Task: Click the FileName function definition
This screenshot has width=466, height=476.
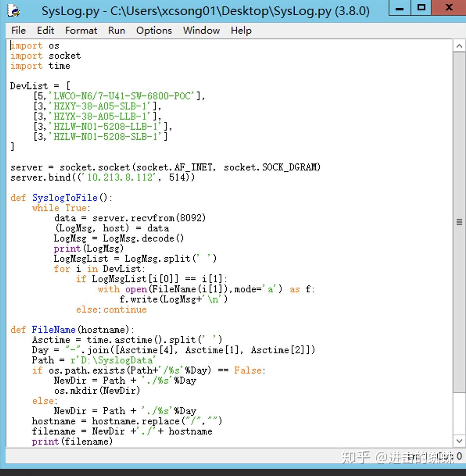Action: click(54, 329)
